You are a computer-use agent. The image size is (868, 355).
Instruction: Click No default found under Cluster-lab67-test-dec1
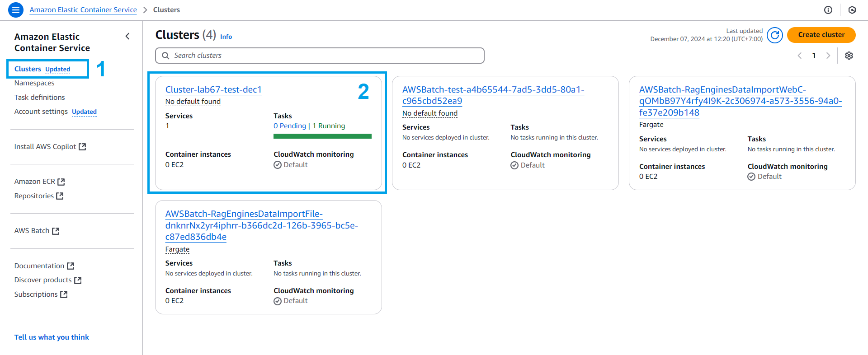click(193, 102)
